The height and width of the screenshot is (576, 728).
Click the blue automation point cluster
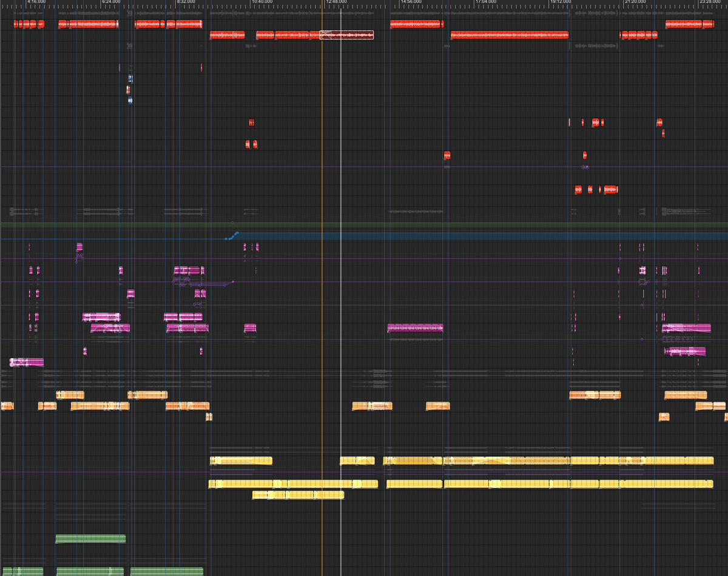[x=232, y=236]
